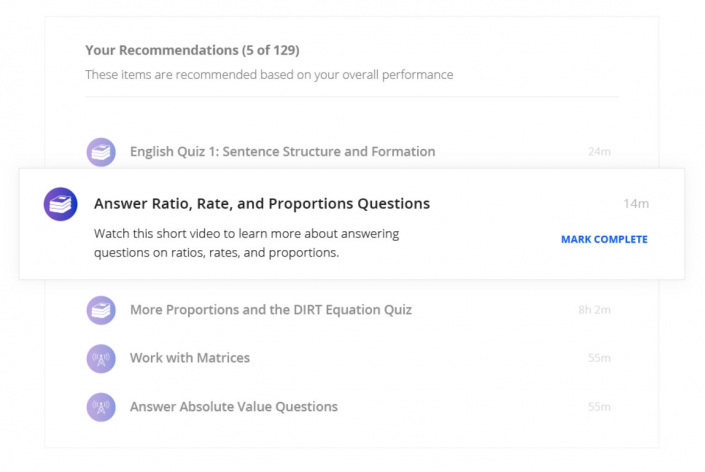Viewport: 705px width, 472px height.
Task: Click the 55m duration beside Absolute Value Questions
Action: tap(599, 407)
